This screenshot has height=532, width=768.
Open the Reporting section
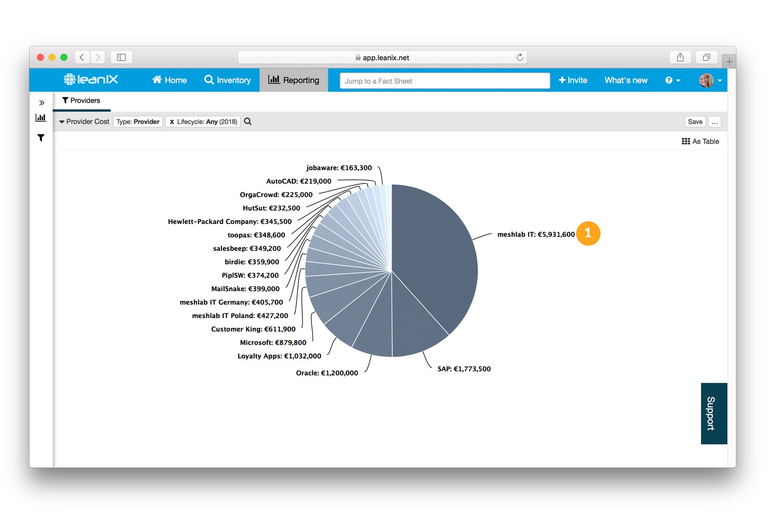294,80
